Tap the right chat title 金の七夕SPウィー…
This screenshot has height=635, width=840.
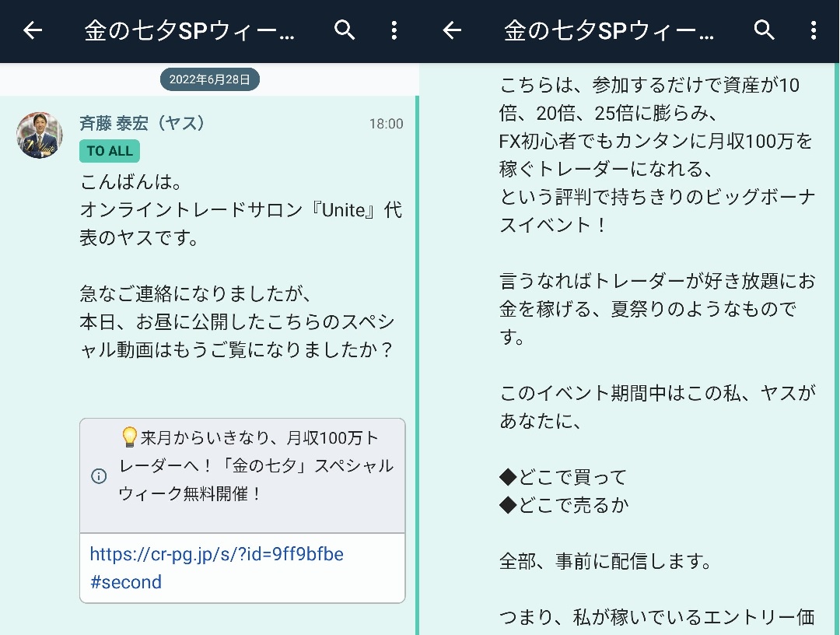click(609, 30)
